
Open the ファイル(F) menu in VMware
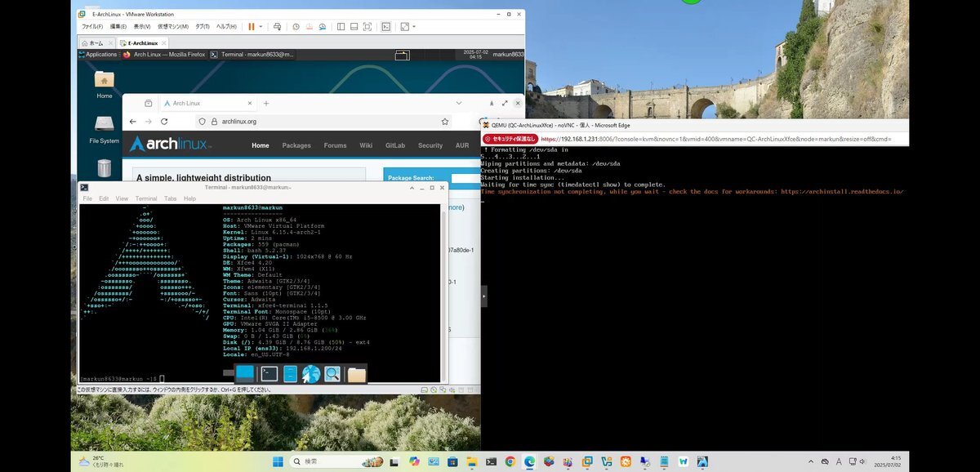click(92, 26)
